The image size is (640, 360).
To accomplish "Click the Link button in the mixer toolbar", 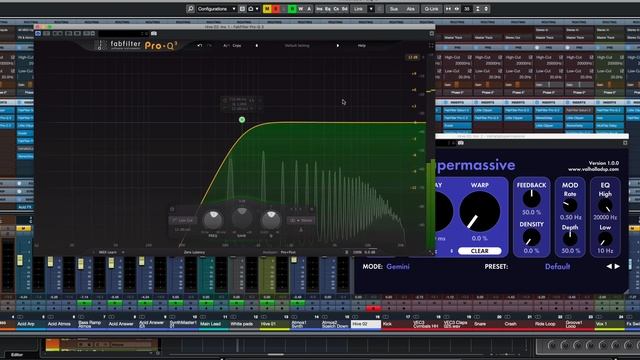I will 358,9.
